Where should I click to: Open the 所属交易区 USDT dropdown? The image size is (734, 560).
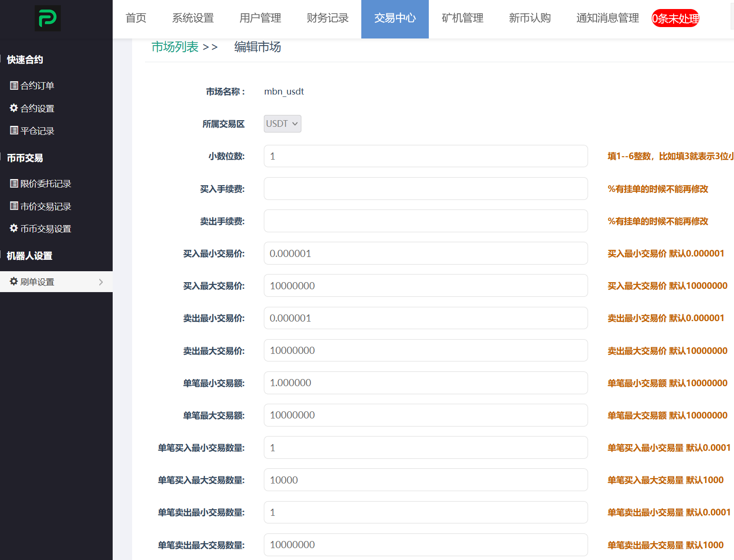282,123
